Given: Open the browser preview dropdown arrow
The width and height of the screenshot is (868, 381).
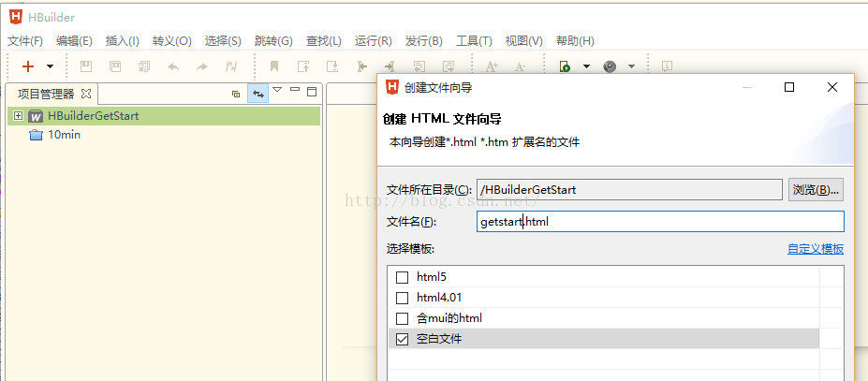Looking at the screenshot, I should [x=632, y=66].
